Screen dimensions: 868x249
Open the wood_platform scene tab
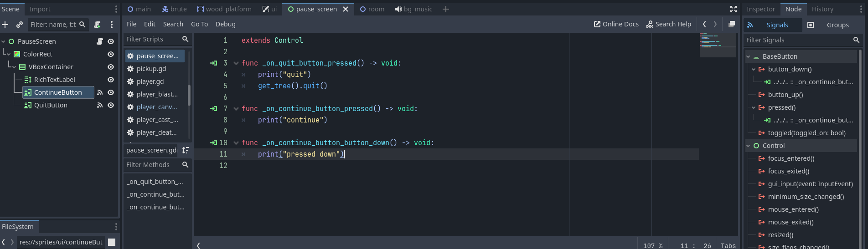point(224,9)
